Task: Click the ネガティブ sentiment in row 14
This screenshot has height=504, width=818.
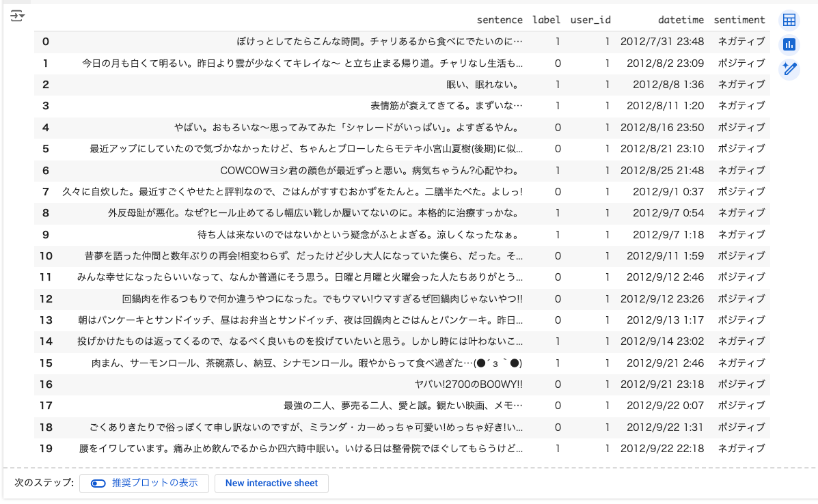Action: click(741, 341)
